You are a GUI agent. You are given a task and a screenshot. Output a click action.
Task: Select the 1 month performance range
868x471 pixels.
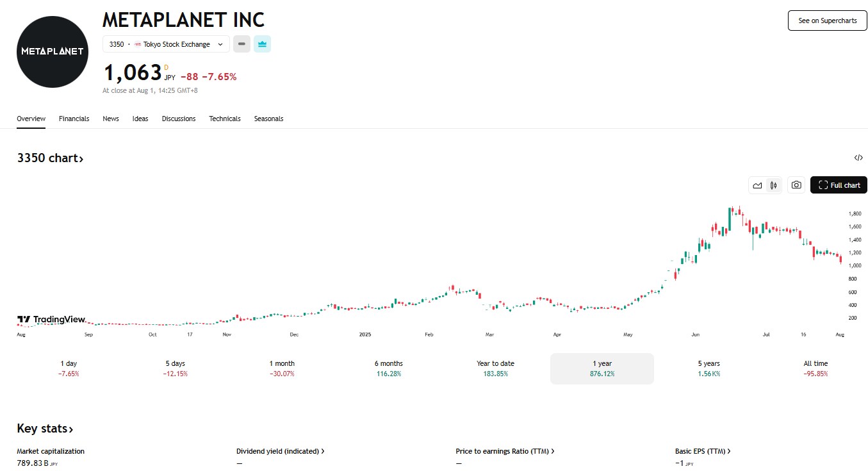[x=281, y=368]
